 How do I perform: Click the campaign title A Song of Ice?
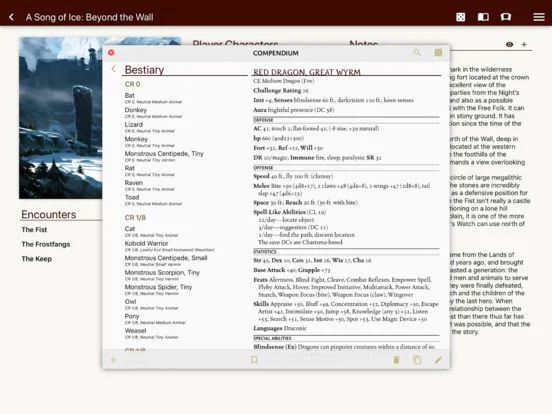[89, 17]
